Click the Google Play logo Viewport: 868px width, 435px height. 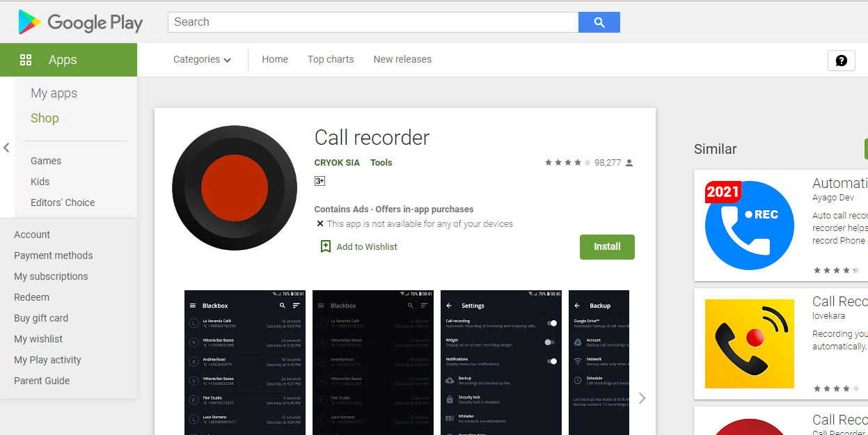pos(80,22)
